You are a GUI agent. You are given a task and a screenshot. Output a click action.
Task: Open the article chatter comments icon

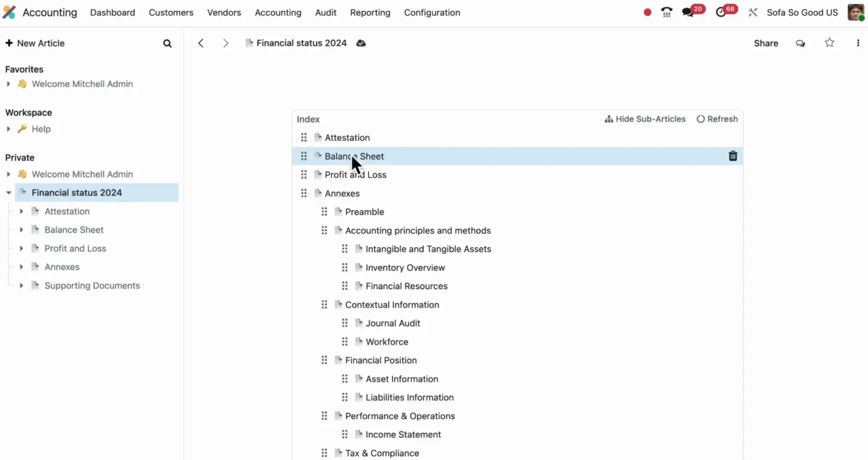click(x=800, y=43)
